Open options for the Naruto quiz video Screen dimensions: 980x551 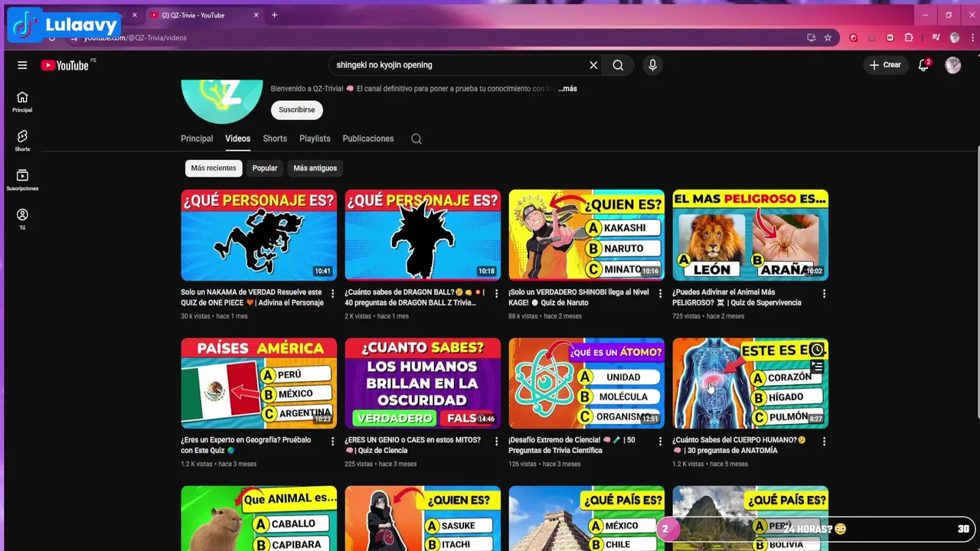coord(660,293)
